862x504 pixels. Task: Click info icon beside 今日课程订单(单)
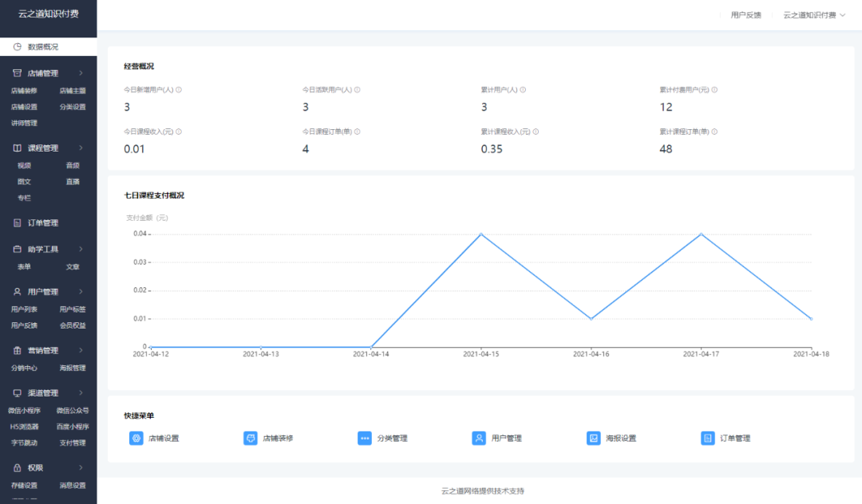point(358,132)
